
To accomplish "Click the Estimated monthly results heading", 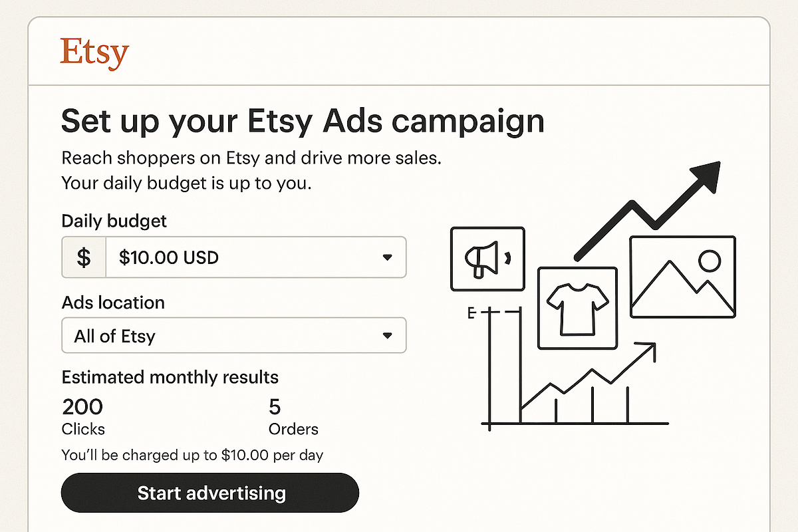I will pyautogui.click(x=170, y=378).
